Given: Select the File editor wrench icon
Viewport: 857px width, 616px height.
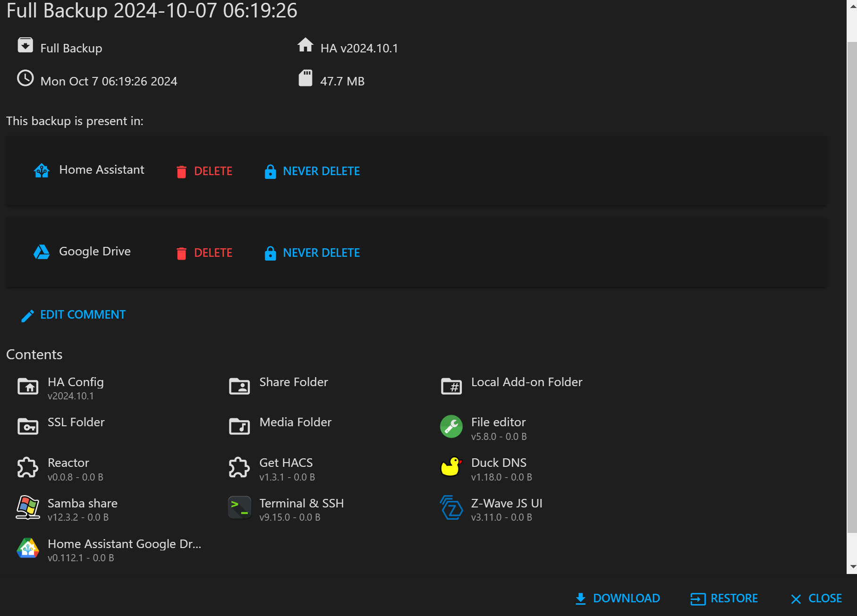Looking at the screenshot, I should click(x=451, y=426).
